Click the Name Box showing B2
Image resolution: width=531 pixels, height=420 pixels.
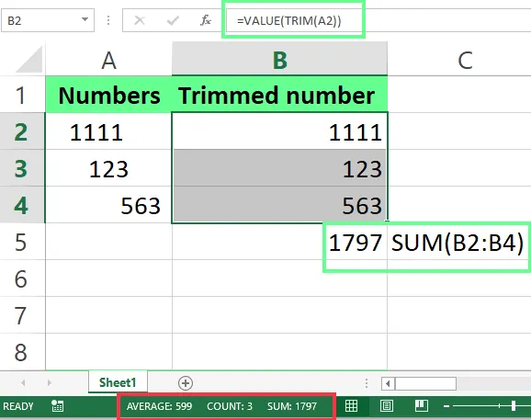click(48, 20)
